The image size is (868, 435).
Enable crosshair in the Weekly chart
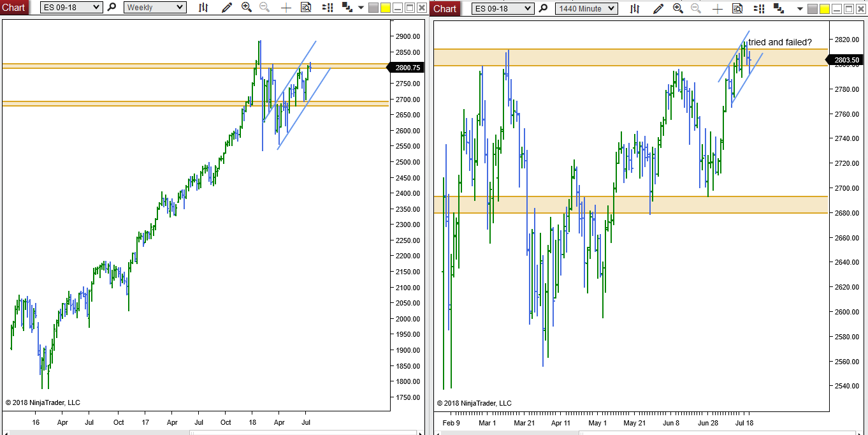(x=286, y=8)
